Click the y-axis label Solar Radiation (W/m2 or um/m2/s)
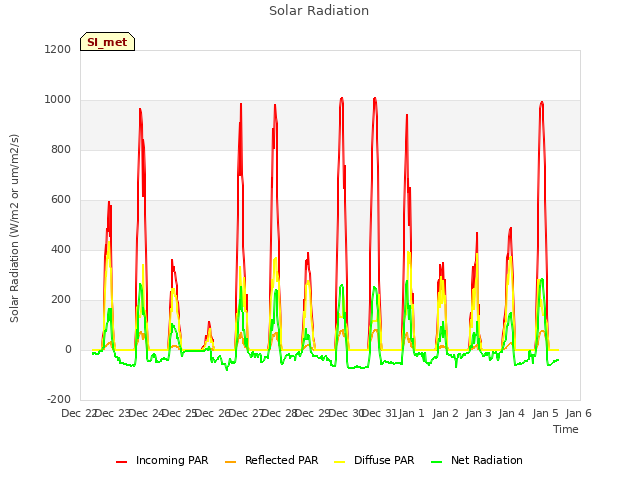Viewport: 640px width, 480px height. pos(14,228)
